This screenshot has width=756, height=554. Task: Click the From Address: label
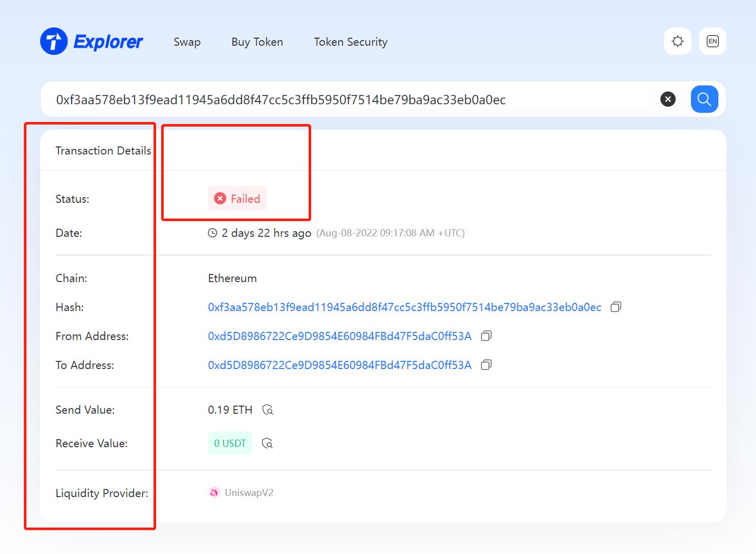(92, 336)
